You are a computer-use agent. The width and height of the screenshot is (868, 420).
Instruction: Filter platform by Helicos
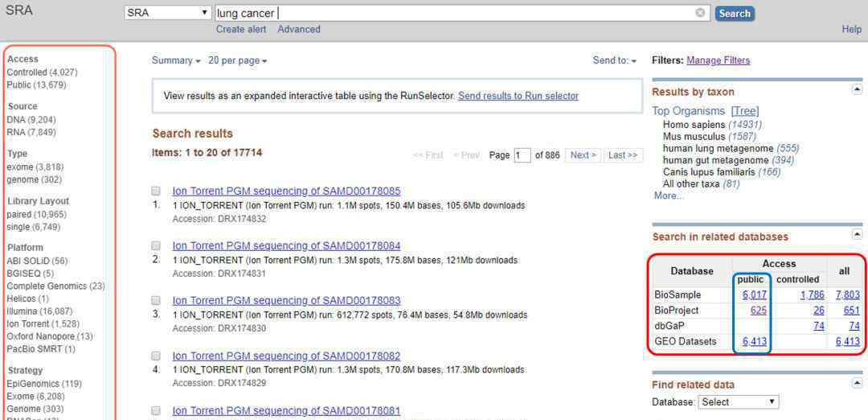(27, 299)
